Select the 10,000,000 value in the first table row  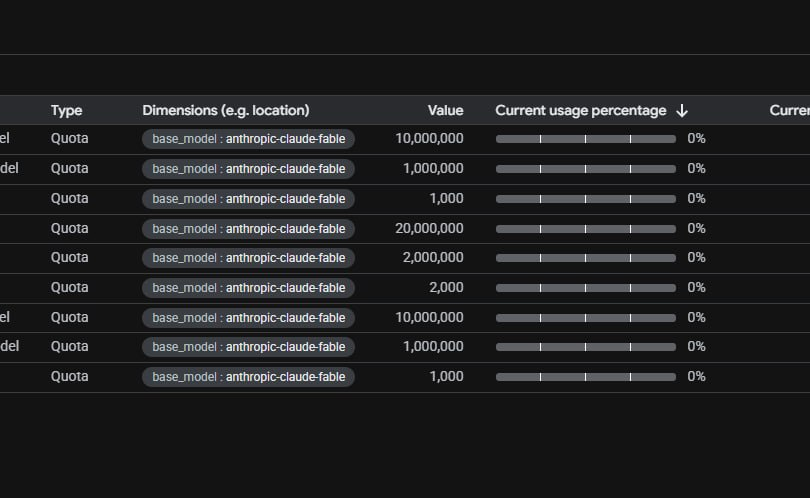(x=429, y=138)
